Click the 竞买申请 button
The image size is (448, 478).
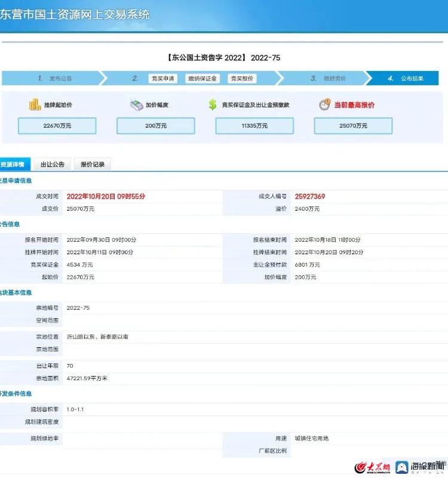point(163,79)
